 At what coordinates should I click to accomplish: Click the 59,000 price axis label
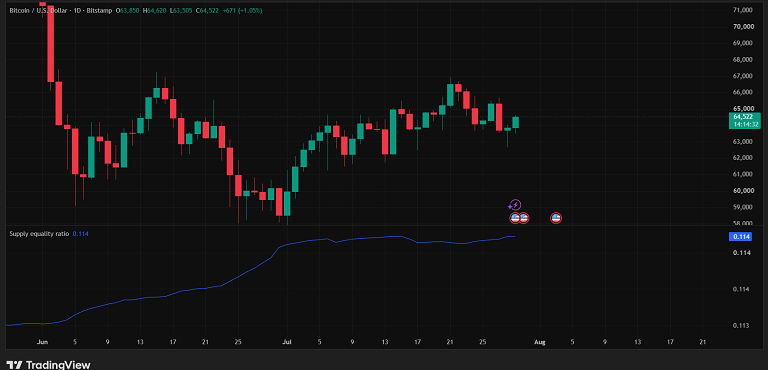tap(743, 207)
